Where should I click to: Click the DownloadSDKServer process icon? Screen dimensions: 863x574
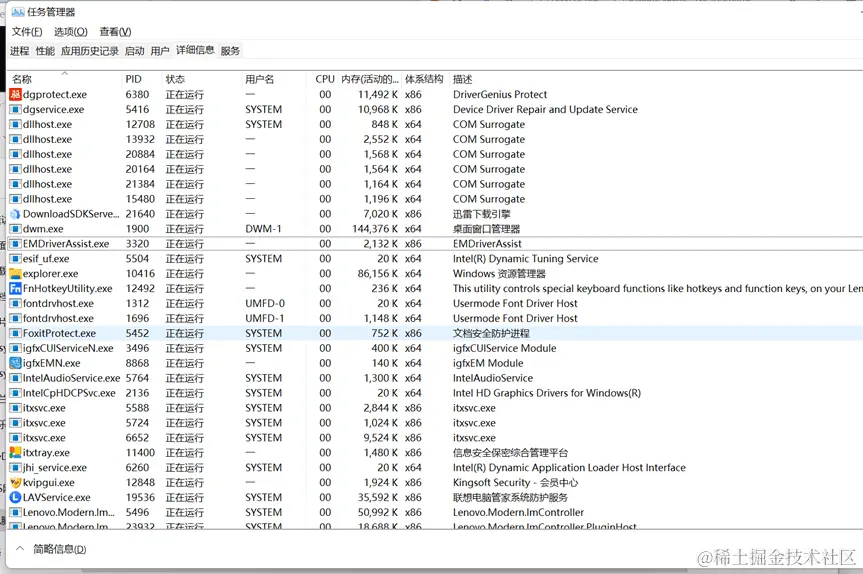click(x=15, y=214)
